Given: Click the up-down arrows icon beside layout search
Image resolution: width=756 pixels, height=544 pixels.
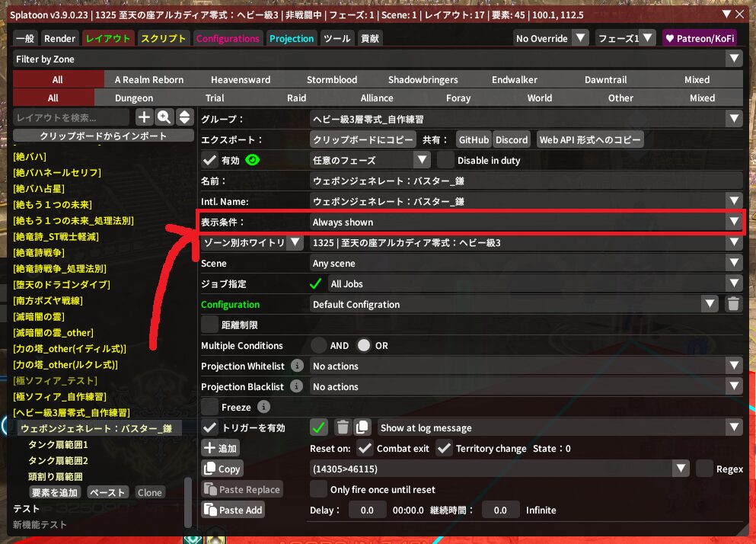Looking at the screenshot, I should pos(184,117).
